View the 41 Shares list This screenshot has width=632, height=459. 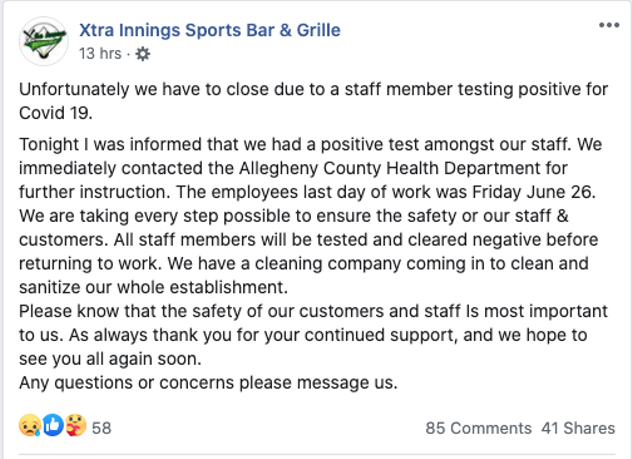tap(578, 428)
